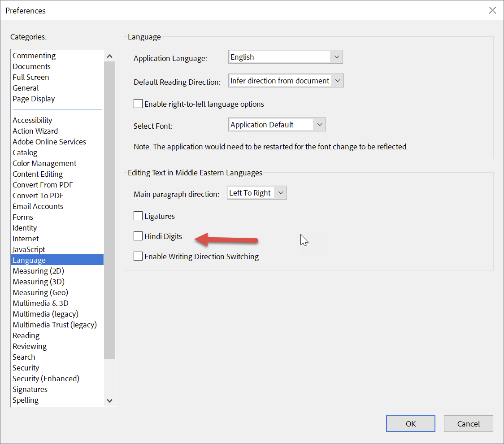The image size is (504, 444).
Task: Click the categories list scrollbar thumb
Action: pyautogui.click(x=109, y=209)
